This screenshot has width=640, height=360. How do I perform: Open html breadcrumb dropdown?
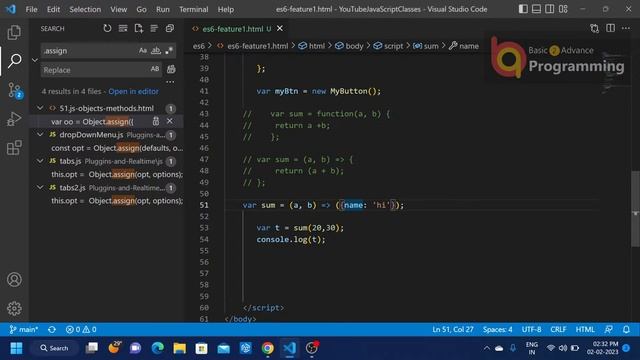tap(311, 46)
